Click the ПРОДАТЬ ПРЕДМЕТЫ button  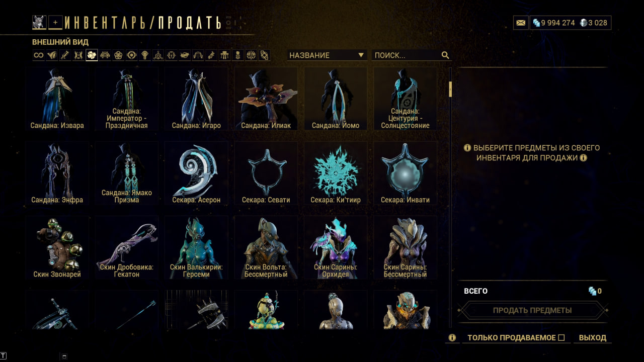pyautogui.click(x=532, y=310)
